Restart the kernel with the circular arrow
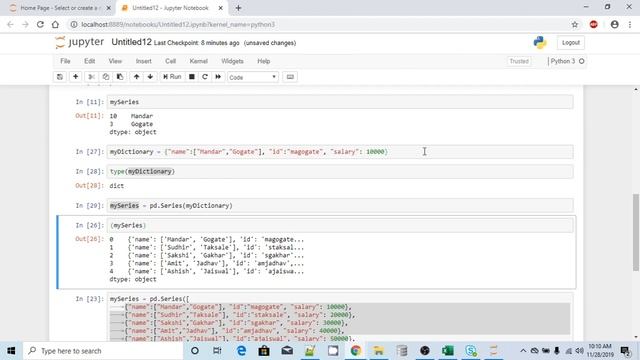Image resolution: width=640 pixels, height=360 pixels. [205, 77]
